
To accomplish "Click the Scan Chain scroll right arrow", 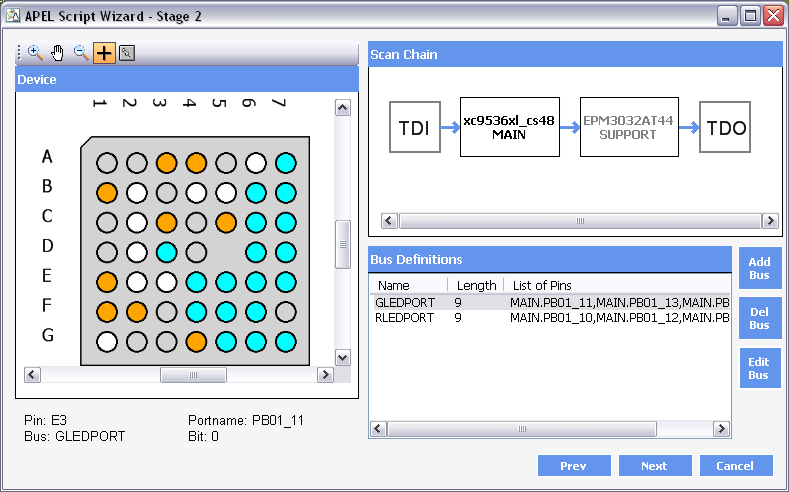I will click(770, 221).
